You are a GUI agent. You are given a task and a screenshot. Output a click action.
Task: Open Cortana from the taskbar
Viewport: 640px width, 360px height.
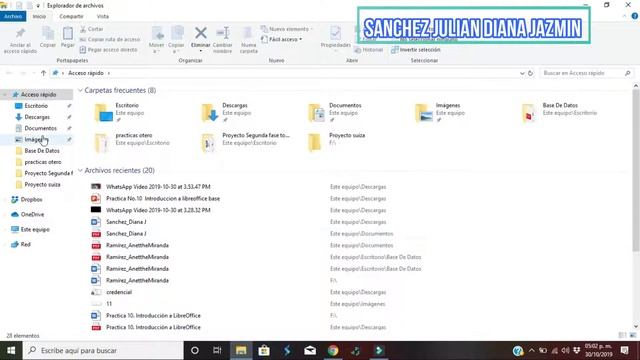pyautogui.click(x=195, y=351)
